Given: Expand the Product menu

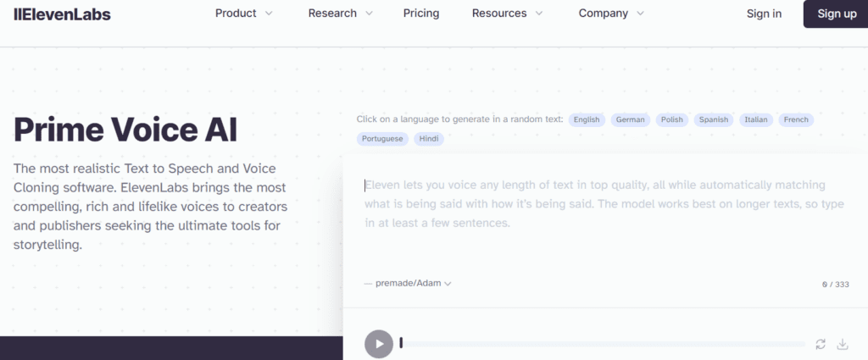Looking at the screenshot, I should coord(244,14).
